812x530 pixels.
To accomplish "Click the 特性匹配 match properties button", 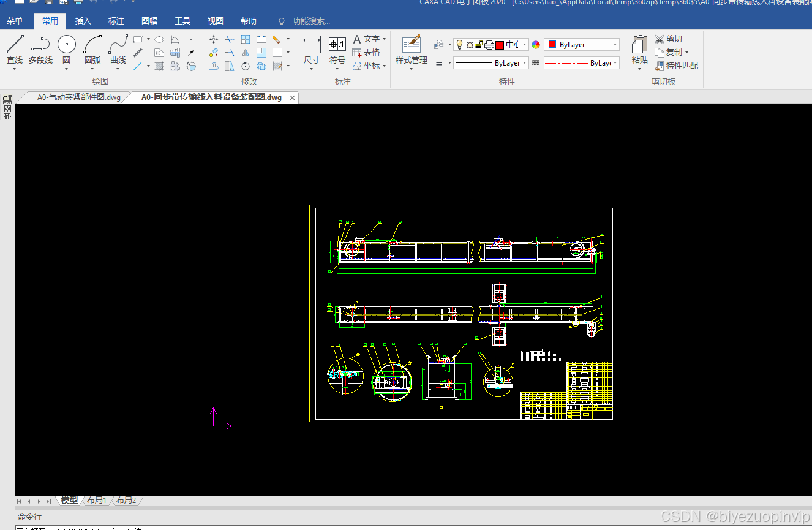I will click(x=677, y=66).
